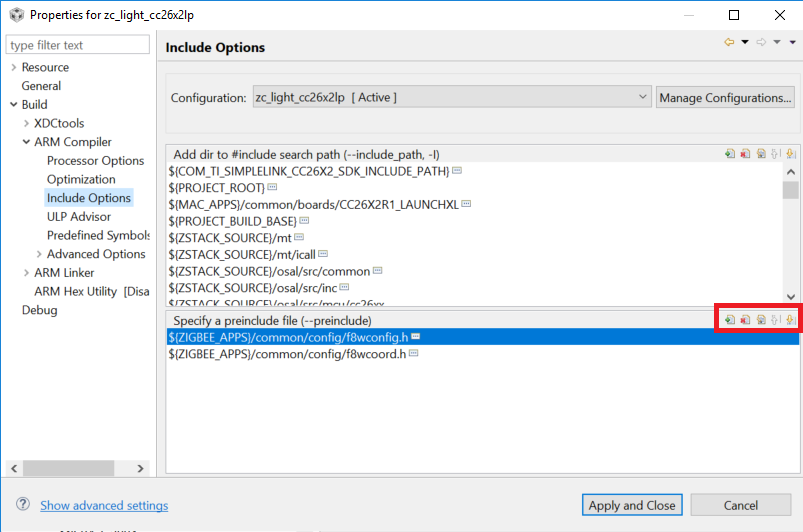Move selected preinclude file up
Image resolution: width=803 pixels, height=532 pixels.
[776, 320]
